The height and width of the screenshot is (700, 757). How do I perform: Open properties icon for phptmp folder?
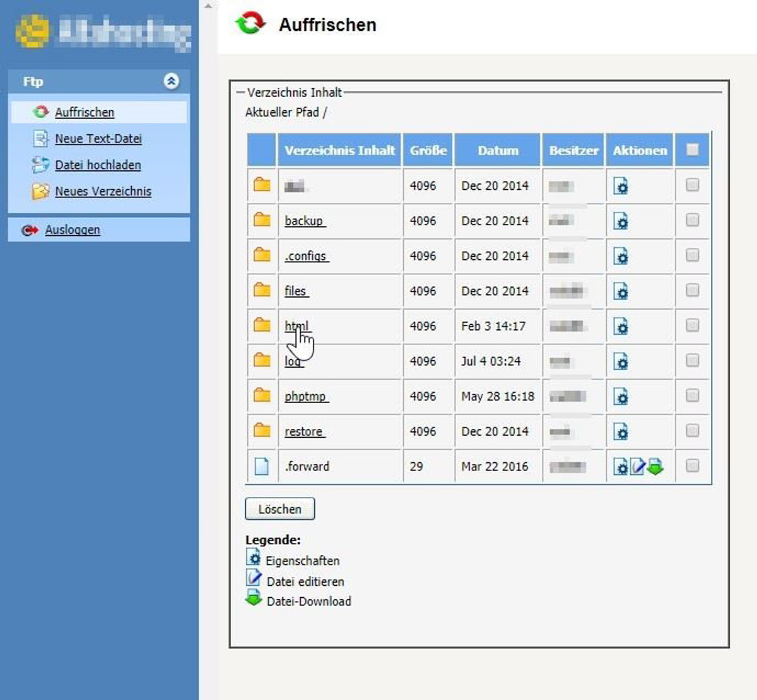click(621, 397)
